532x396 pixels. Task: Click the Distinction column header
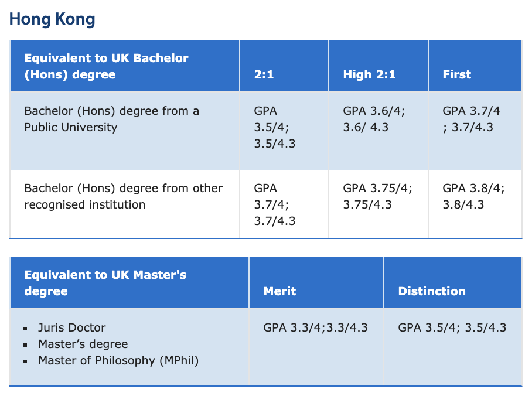tap(432, 291)
